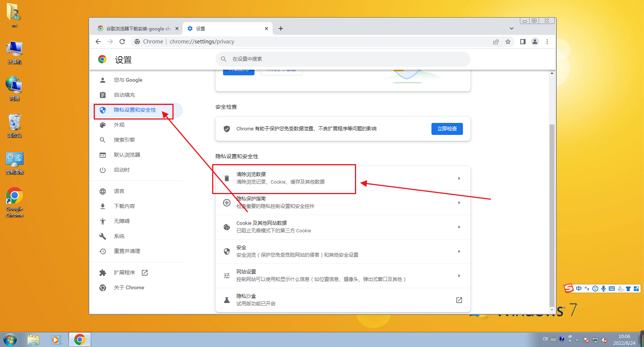Click the browser back arrow
Viewport: 644px width, 347px height.
pyautogui.click(x=98, y=42)
